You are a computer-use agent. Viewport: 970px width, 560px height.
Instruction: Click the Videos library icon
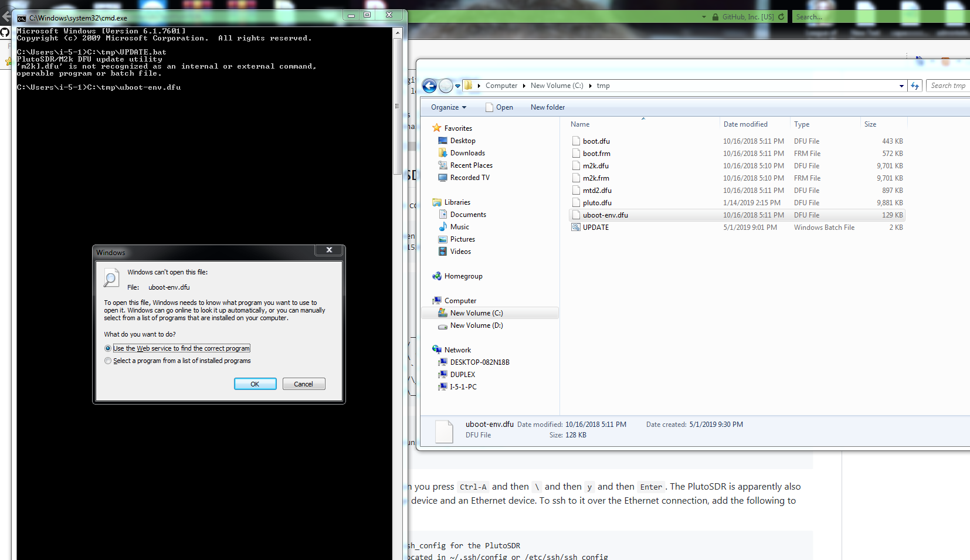tap(443, 252)
